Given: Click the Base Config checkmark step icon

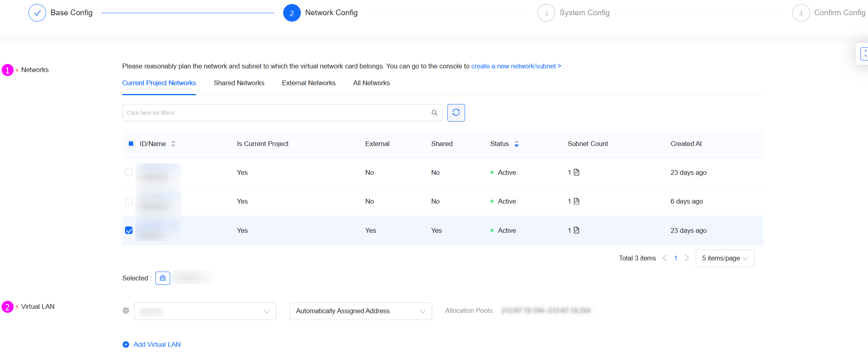Looking at the screenshot, I should (x=37, y=13).
